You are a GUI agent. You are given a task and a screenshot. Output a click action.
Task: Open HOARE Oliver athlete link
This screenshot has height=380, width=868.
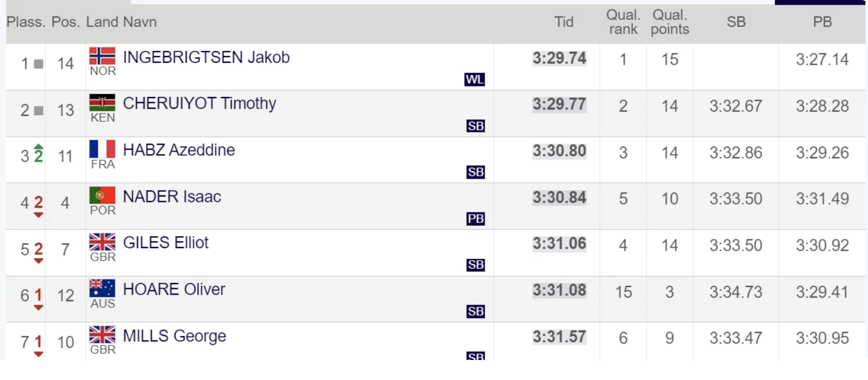coord(174,289)
